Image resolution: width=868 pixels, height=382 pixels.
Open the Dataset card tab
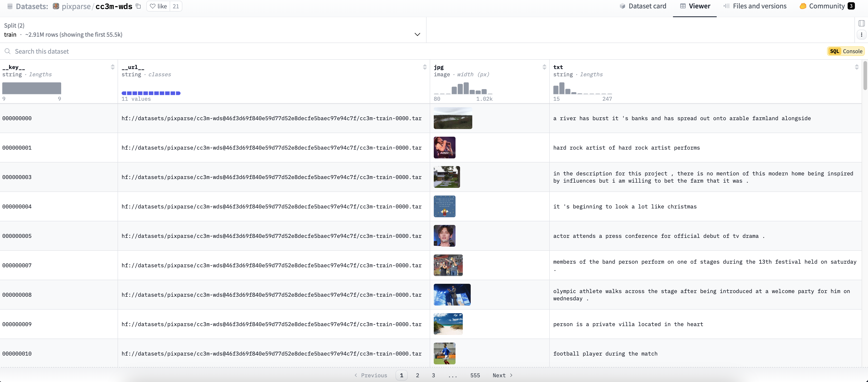click(x=643, y=6)
